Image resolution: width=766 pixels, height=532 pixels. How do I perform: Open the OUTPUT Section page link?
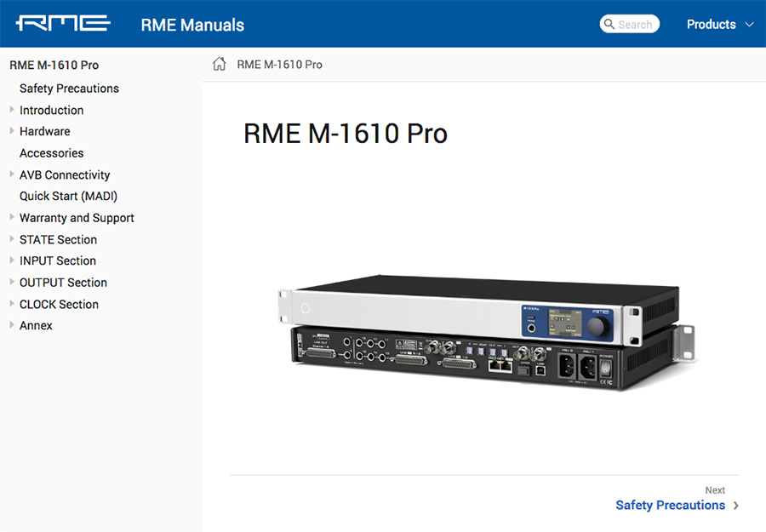tap(63, 283)
